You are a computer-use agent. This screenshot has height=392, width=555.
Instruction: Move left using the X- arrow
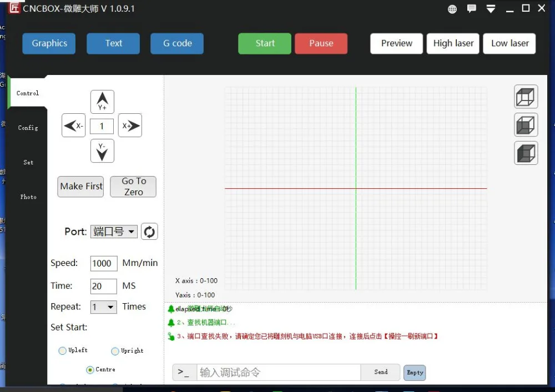point(74,125)
